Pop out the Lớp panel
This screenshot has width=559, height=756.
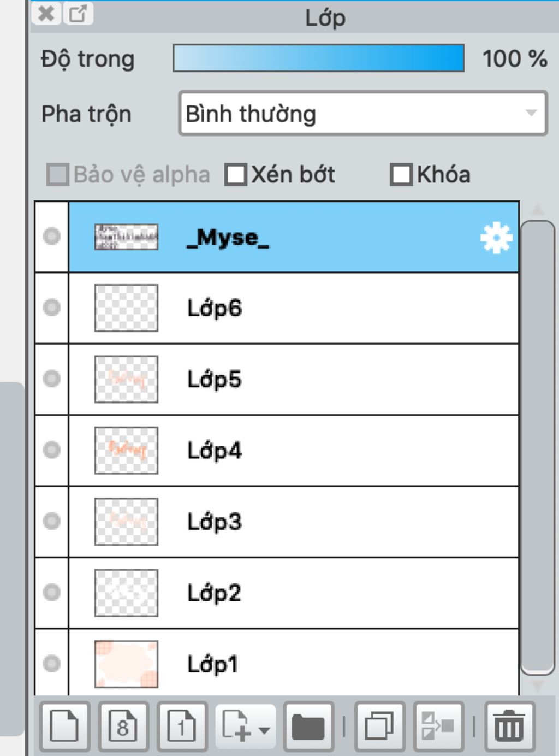point(78,13)
